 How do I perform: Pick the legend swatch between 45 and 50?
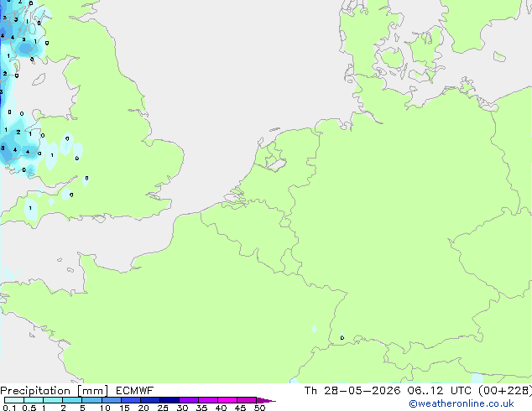[x=247, y=400]
